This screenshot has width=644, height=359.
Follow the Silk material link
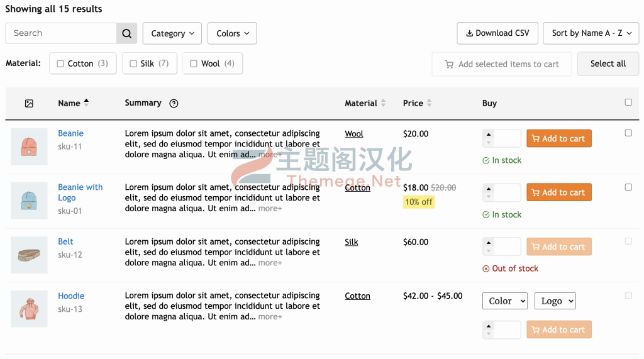(x=352, y=242)
